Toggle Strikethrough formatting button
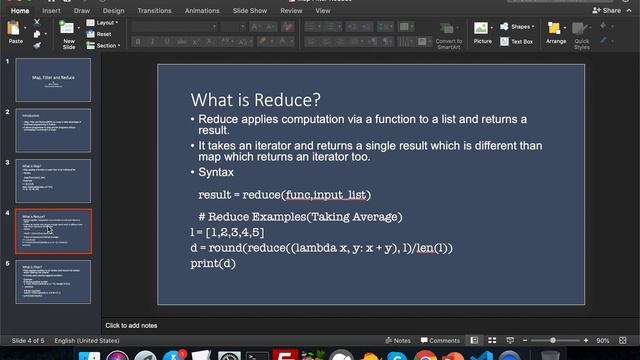Viewport: 640px width, 360px height. [x=182, y=42]
